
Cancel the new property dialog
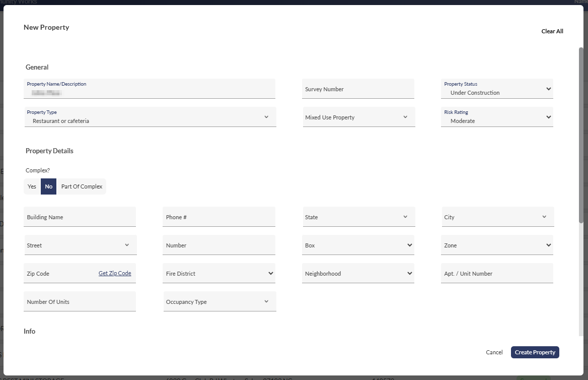pyautogui.click(x=494, y=352)
